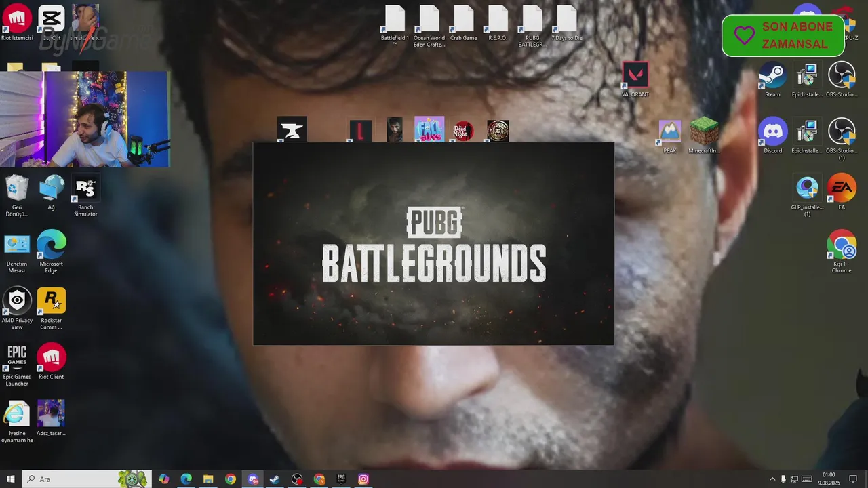Viewport: 868px width, 488px height.
Task: Select the Ocean World Eden Crafters shortcut
Action: coord(429,26)
